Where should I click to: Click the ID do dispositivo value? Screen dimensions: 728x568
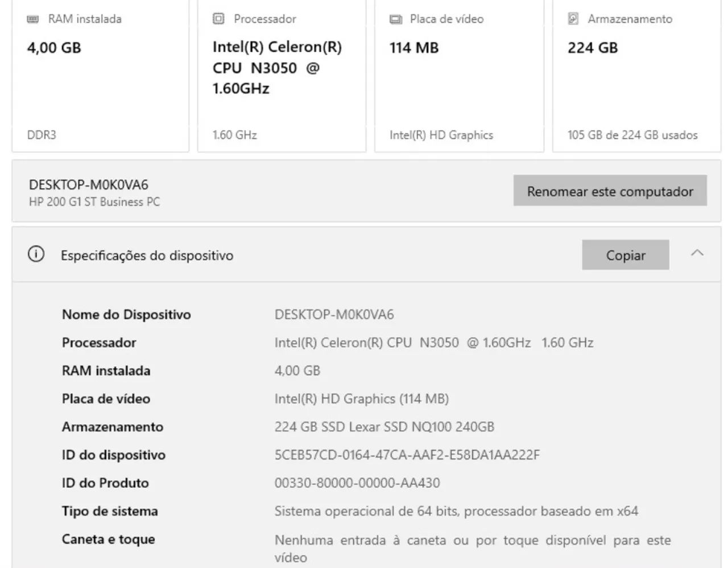pos(407,455)
